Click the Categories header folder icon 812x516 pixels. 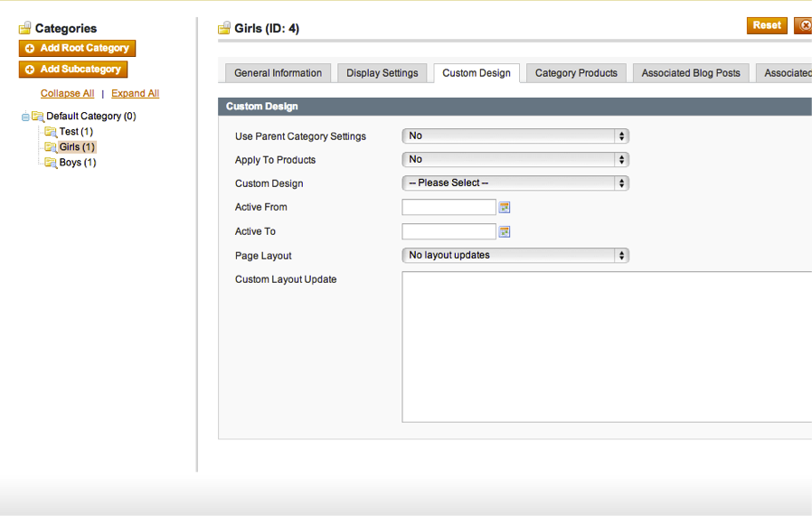coord(24,28)
